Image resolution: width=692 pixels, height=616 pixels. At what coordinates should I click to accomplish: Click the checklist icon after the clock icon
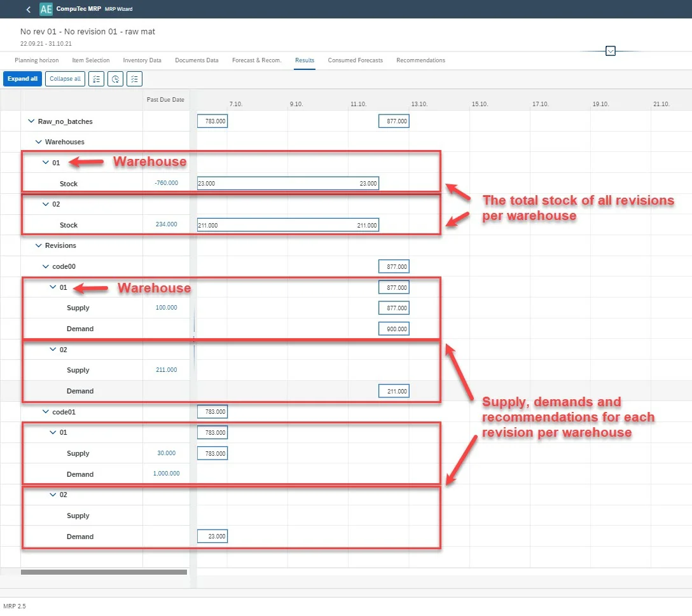tap(134, 79)
